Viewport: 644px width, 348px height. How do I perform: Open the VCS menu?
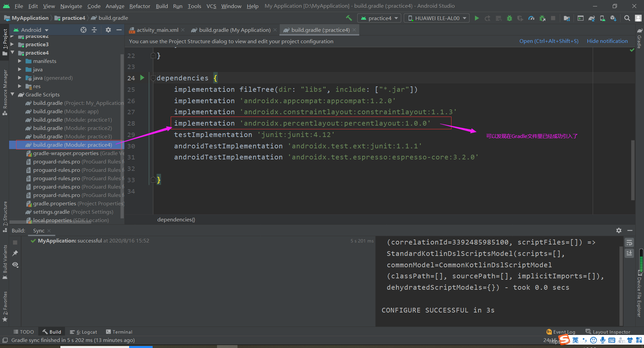click(211, 6)
